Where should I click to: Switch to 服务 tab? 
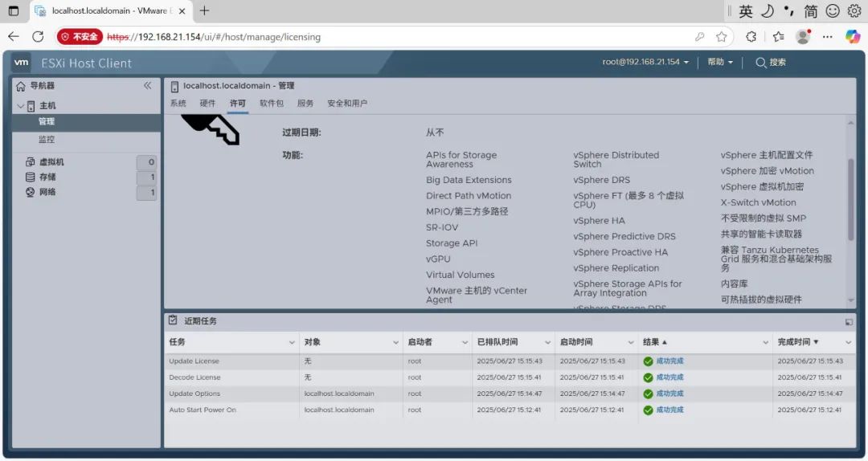tap(305, 104)
